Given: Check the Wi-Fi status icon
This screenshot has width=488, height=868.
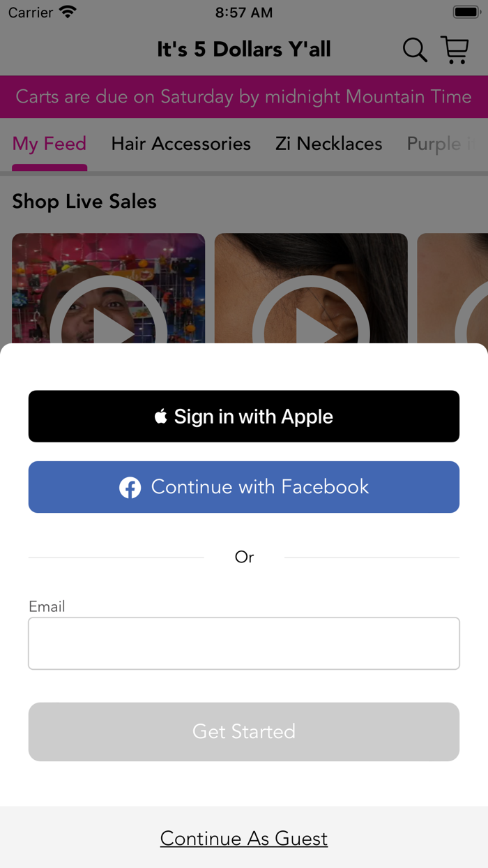Looking at the screenshot, I should (68, 13).
